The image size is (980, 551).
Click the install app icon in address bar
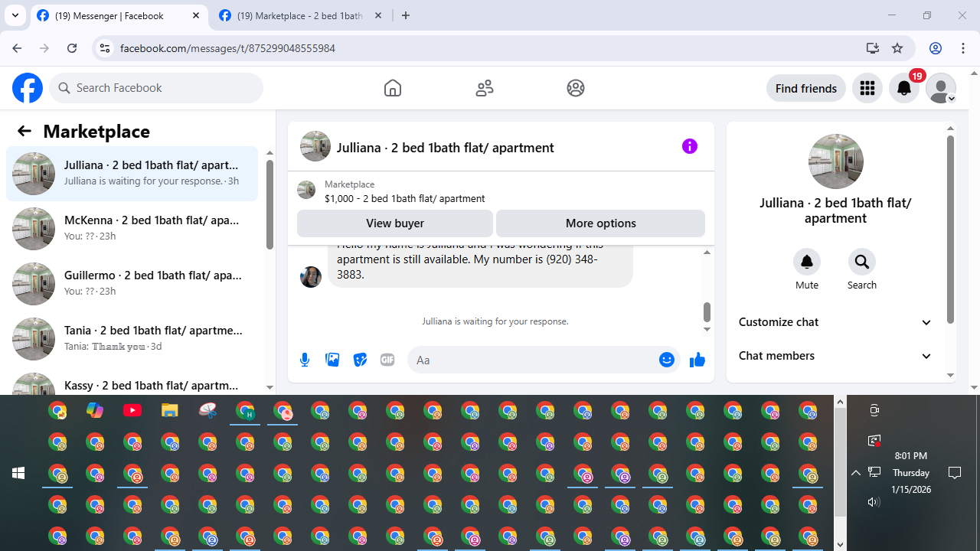coord(873,48)
